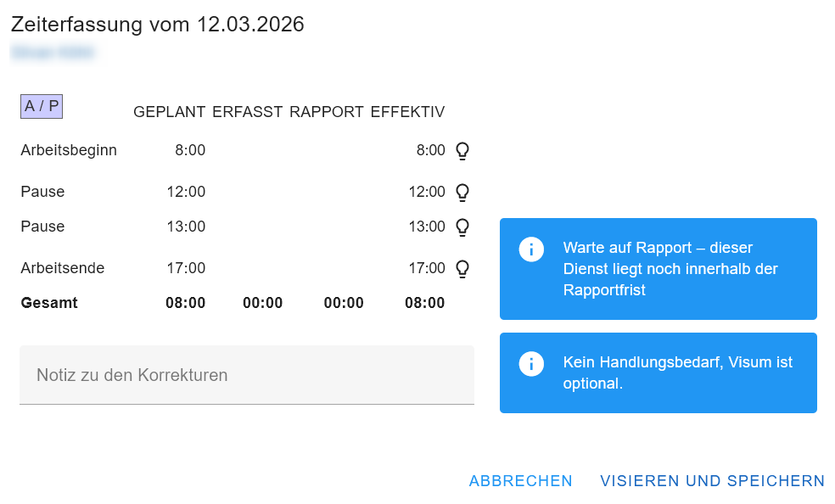This screenshot has height=504, width=835.
Task: Click the Warte auf Rapport info message
Action: [670, 268]
